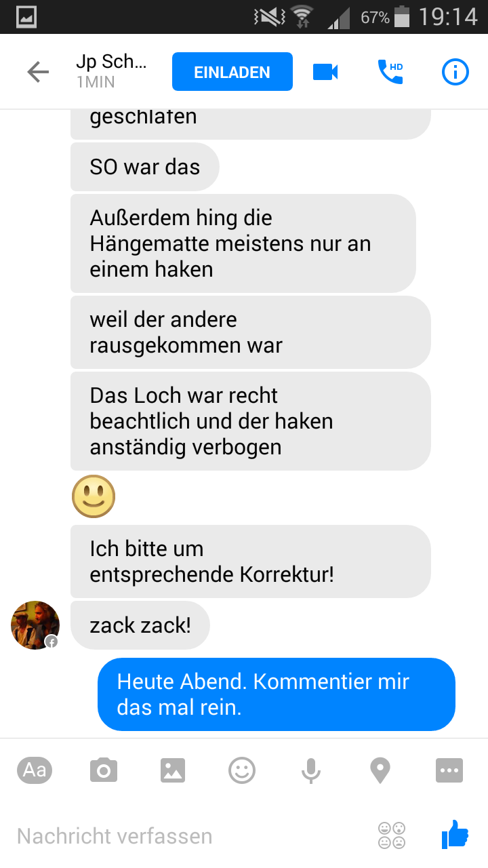Tap the screenshot notification in status bar
This screenshot has width=488, height=868.
26,17
